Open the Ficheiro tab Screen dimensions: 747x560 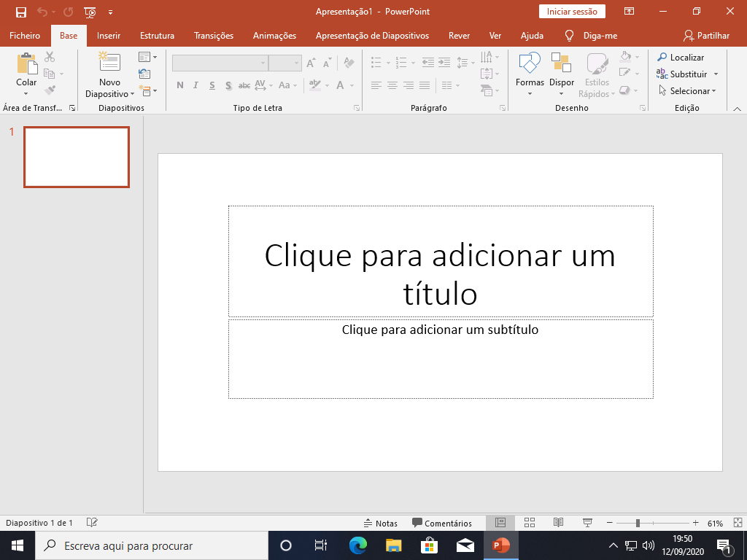point(25,36)
